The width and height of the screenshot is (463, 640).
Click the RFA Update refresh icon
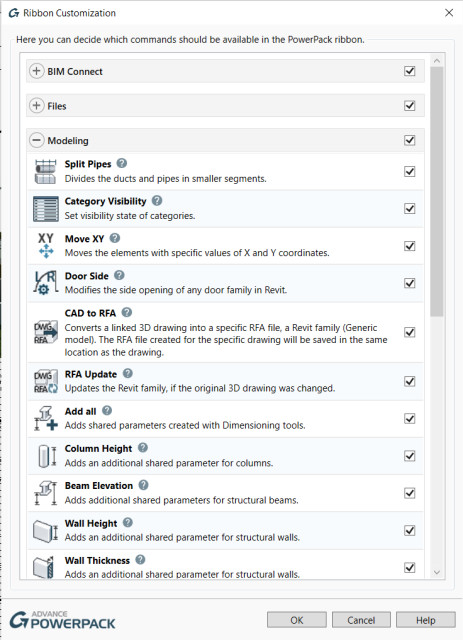(x=45, y=382)
